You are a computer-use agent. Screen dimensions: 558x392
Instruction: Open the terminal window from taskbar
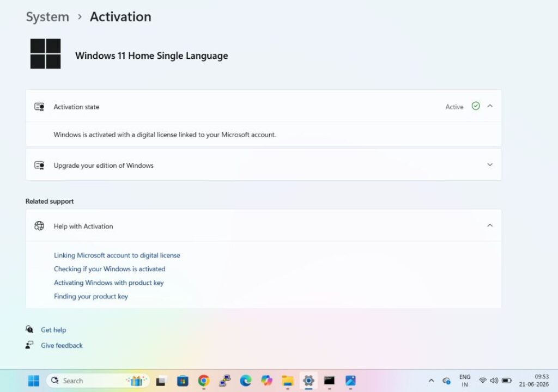pos(329,381)
